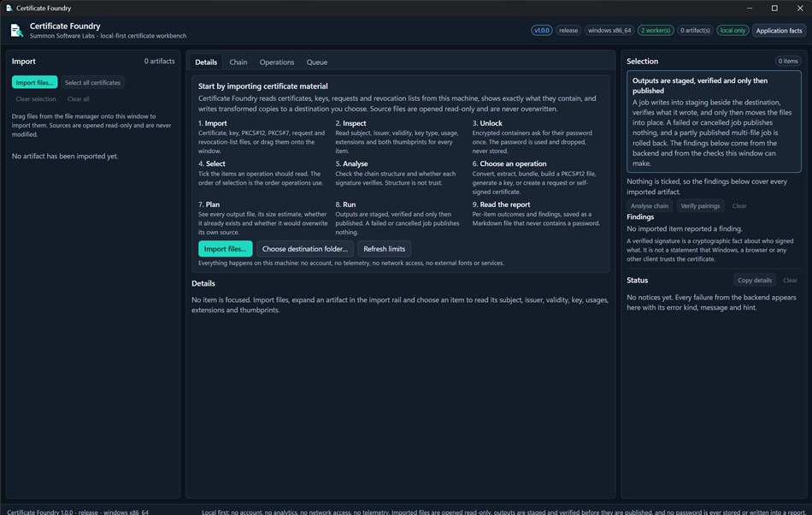The height and width of the screenshot is (515, 812).
Task: Click the small title bar app icon
Action: click(9, 8)
